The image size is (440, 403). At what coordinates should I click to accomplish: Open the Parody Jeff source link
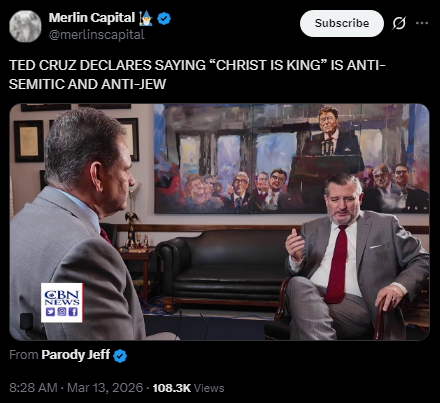[x=76, y=355]
